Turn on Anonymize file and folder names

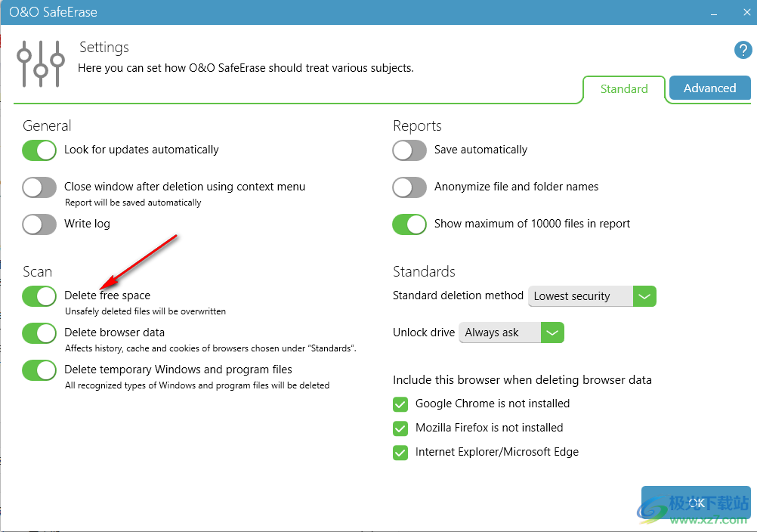409,187
